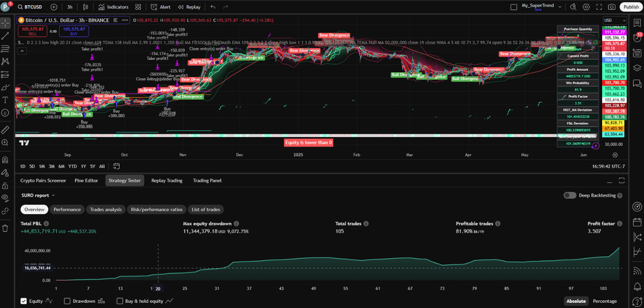Select the brush drawing tool
The image size is (644, 308).
click(5, 87)
